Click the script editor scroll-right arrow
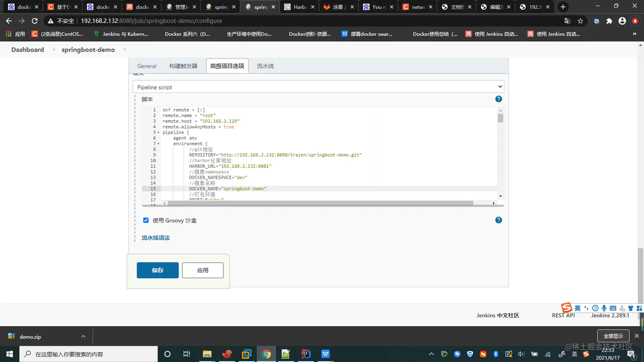Viewport: 644px width, 362px height. click(x=494, y=203)
